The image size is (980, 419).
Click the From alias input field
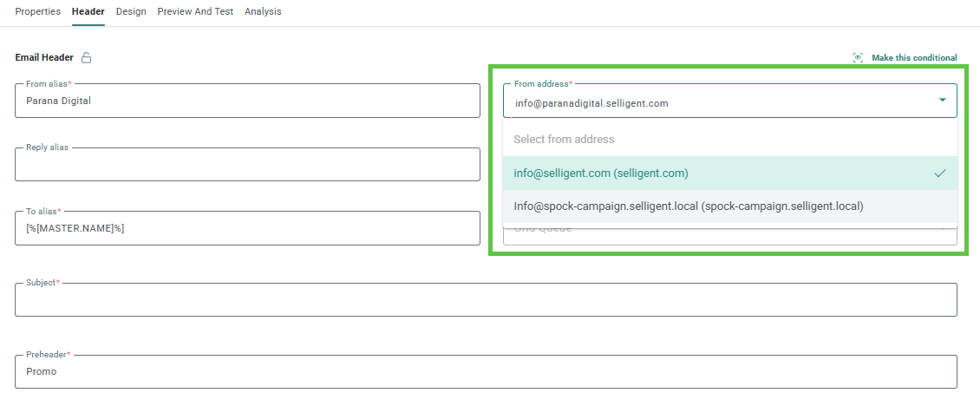[x=247, y=101]
